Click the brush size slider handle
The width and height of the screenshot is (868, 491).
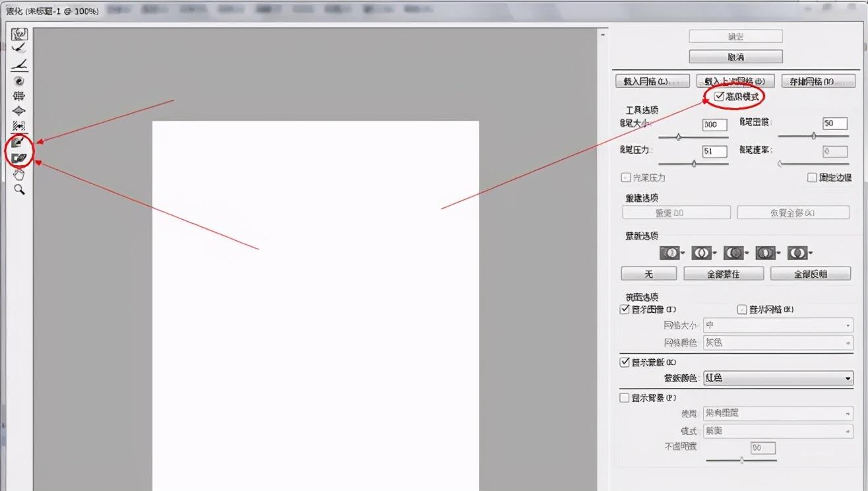click(678, 137)
